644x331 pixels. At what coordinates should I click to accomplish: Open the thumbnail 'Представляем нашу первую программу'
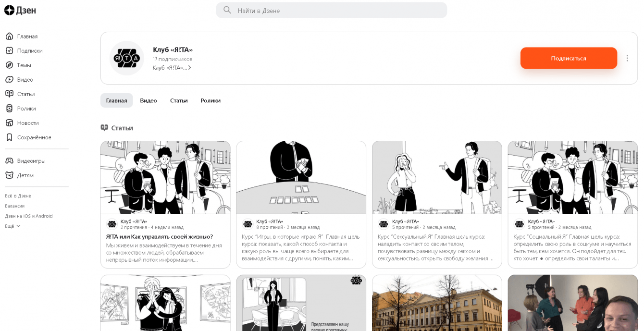click(301, 303)
